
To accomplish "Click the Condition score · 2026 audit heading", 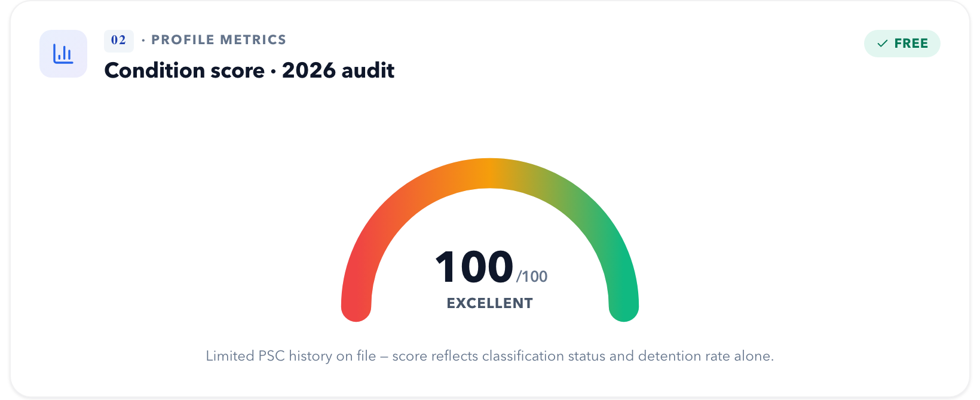I will [249, 70].
